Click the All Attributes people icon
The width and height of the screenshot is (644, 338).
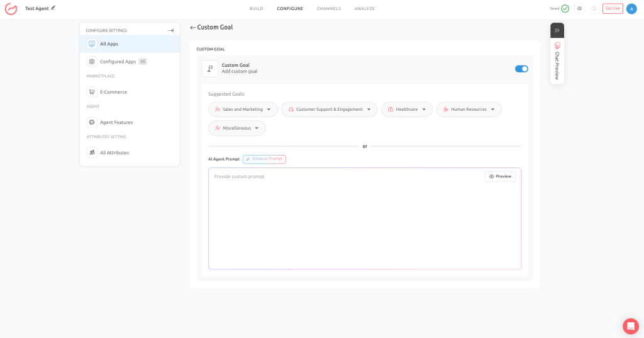pyautogui.click(x=92, y=152)
